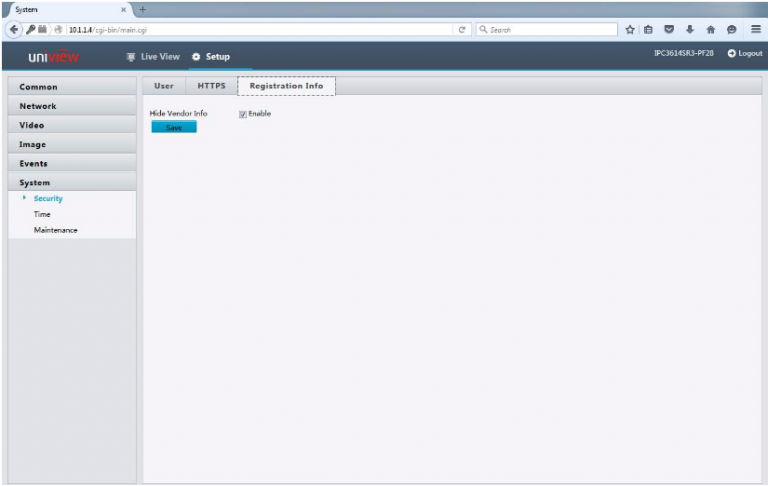
Task: Click the browser back arrow button
Action: point(14,29)
